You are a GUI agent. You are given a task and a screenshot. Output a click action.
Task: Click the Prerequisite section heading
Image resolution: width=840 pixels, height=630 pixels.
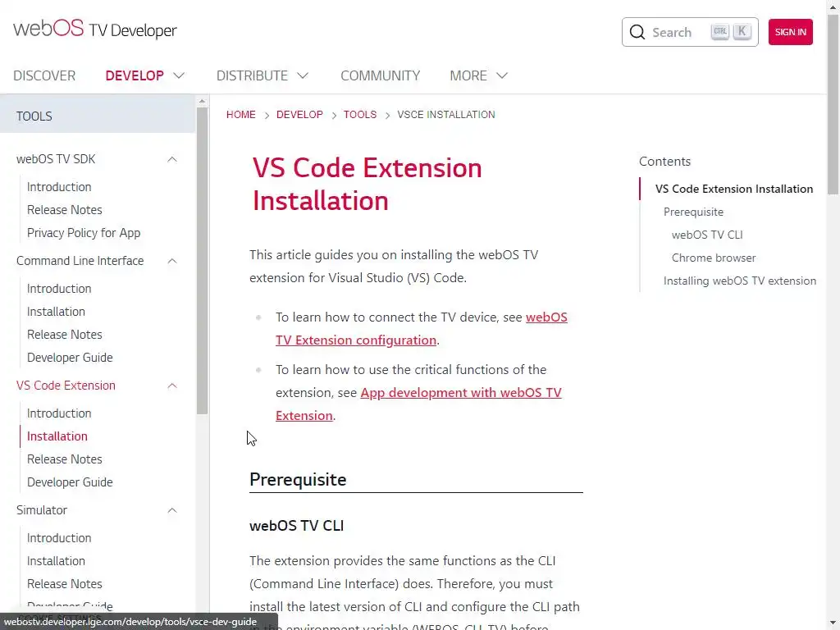point(298,480)
